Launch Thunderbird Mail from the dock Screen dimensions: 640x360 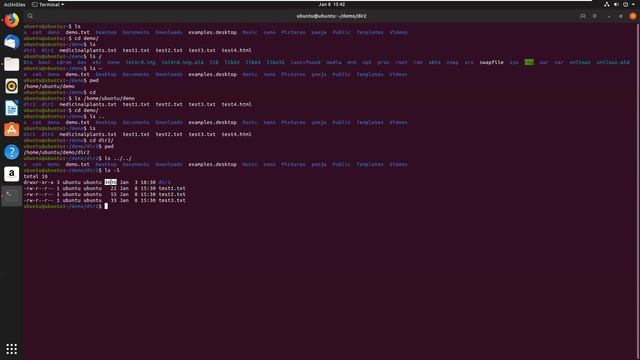[11, 42]
